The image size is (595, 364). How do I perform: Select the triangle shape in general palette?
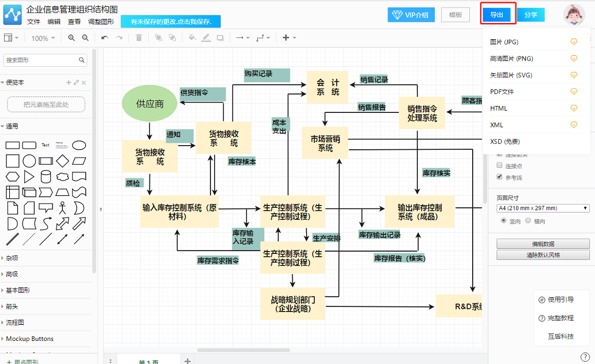tap(29, 177)
